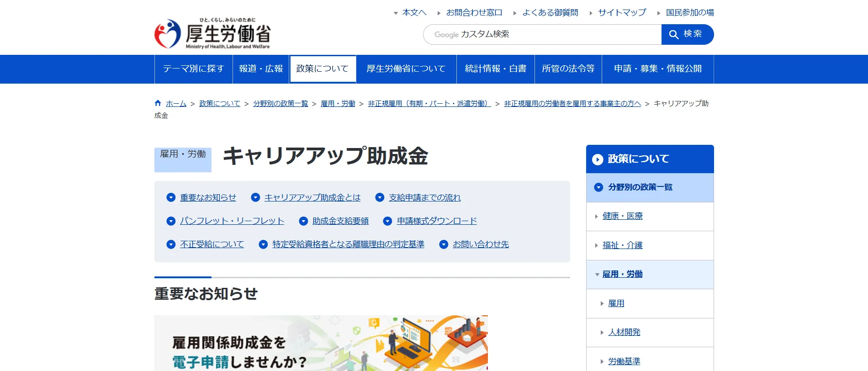Open the サイトマップ header link
The height and width of the screenshot is (371, 868).
pos(622,13)
